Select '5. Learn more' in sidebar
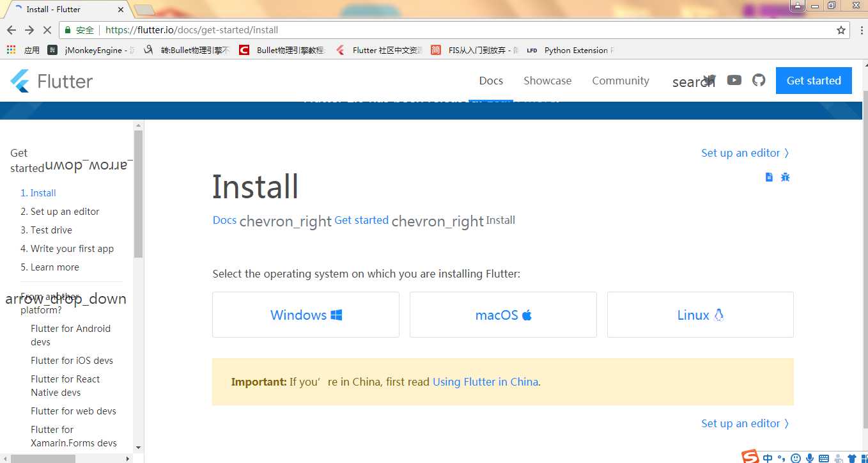Viewport: 868px width, 463px height. click(50, 267)
